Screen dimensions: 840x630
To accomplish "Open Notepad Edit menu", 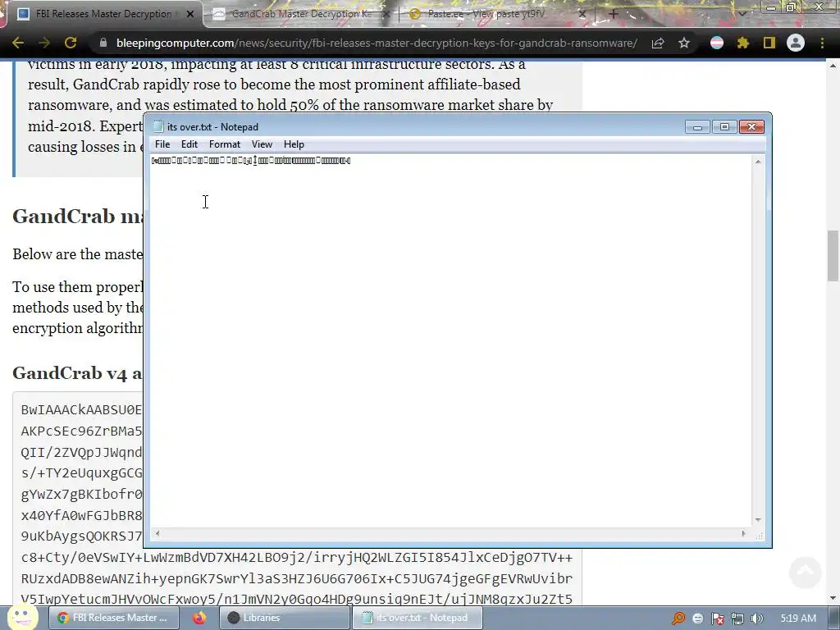I will 189,144.
